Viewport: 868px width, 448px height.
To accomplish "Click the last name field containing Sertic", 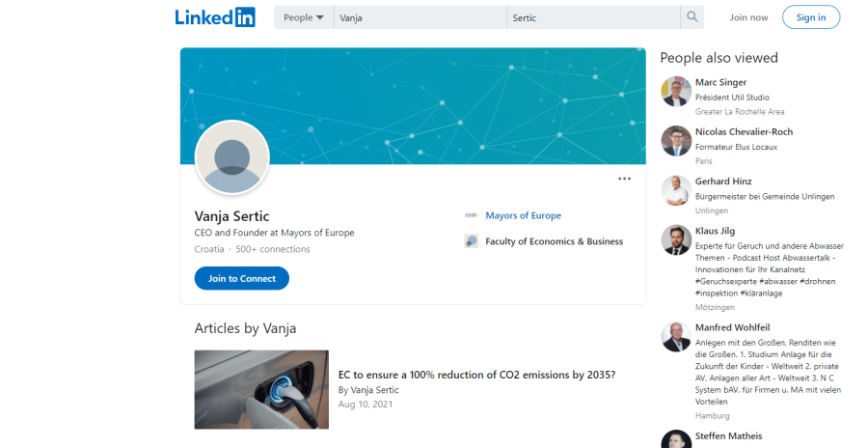I will (593, 17).
